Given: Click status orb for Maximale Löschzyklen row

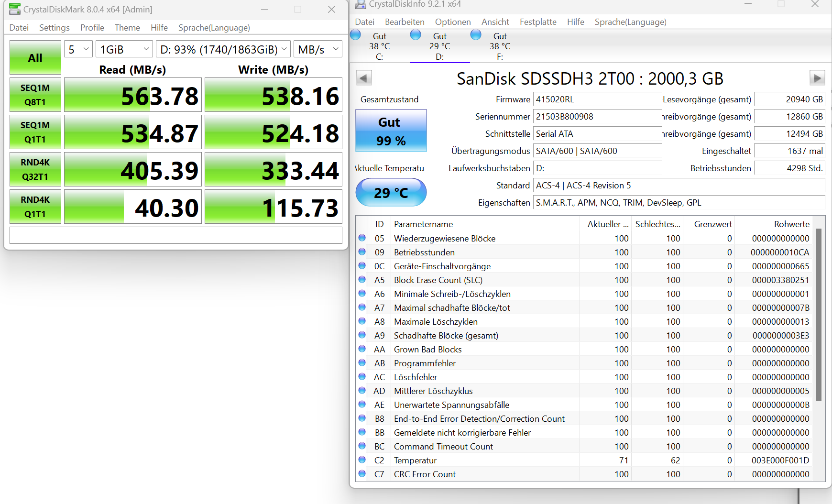Looking at the screenshot, I should click(362, 321).
